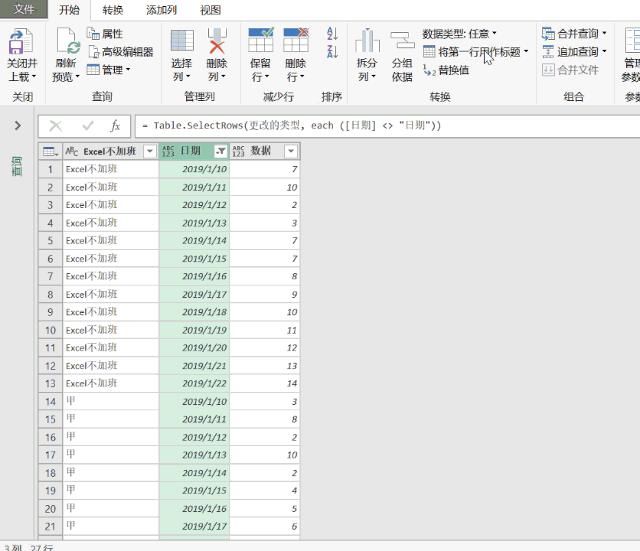Click data cell 12 in row 11
The width and height of the screenshot is (640, 551).
click(265, 348)
